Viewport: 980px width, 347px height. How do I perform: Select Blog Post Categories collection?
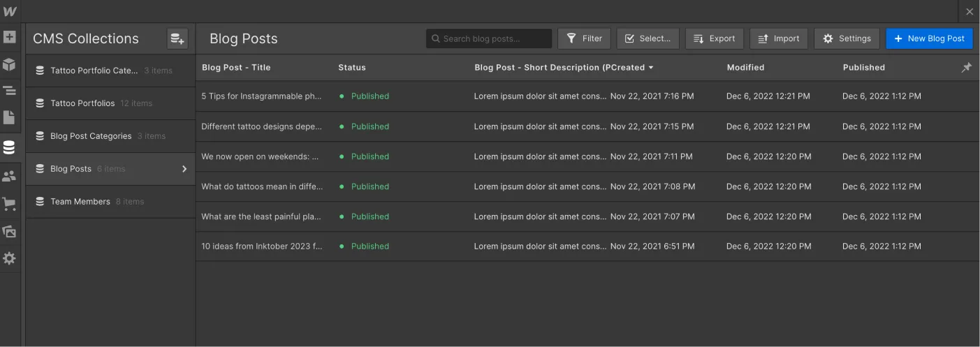point(110,136)
